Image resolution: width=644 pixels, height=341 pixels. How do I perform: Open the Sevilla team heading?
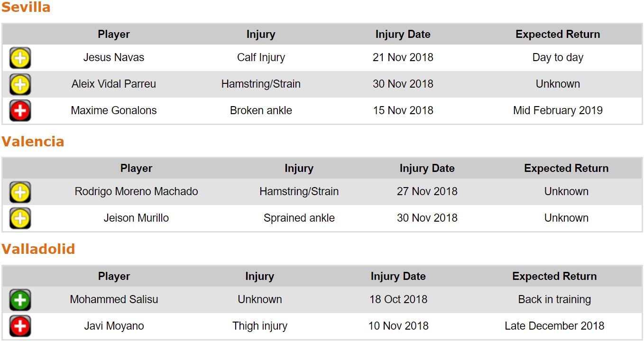(26, 8)
